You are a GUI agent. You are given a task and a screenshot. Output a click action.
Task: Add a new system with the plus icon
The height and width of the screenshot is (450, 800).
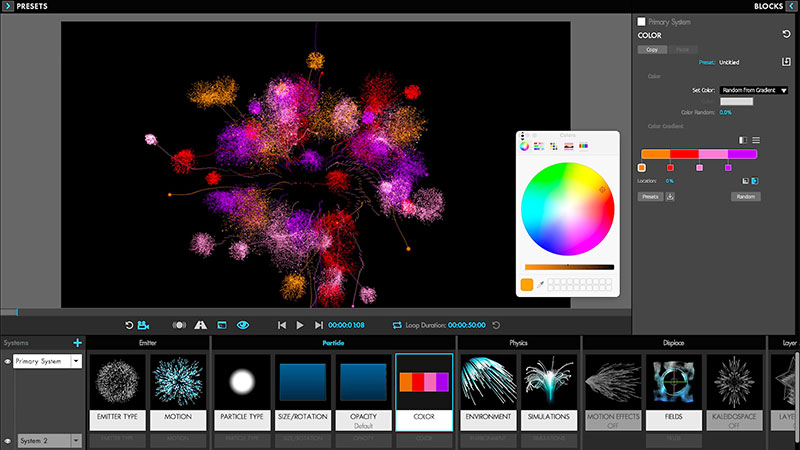tap(77, 343)
